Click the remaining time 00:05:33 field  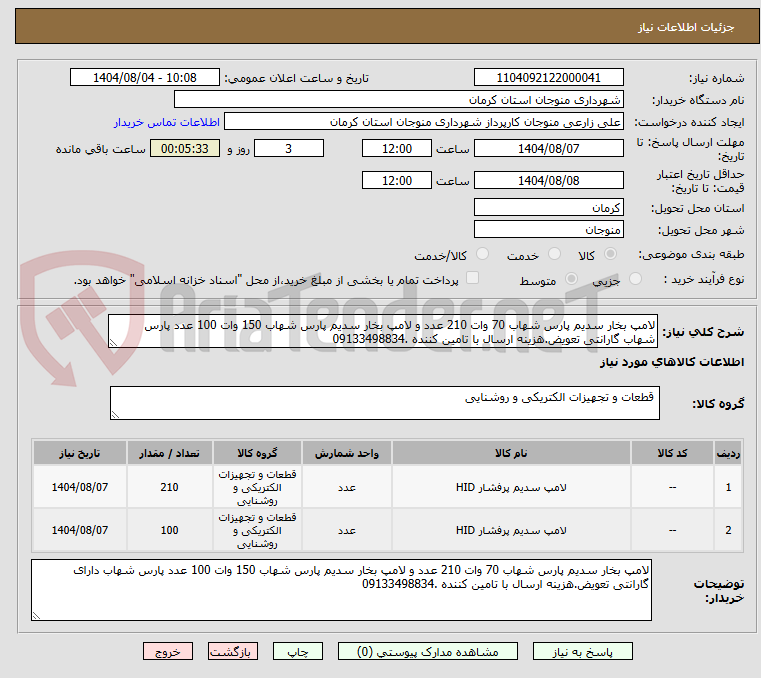click(x=185, y=148)
